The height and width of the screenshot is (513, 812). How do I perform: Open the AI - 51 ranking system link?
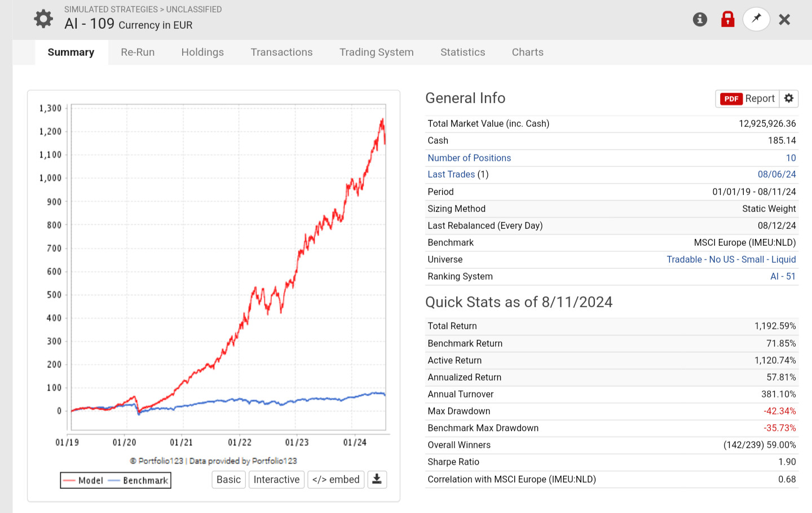(783, 276)
